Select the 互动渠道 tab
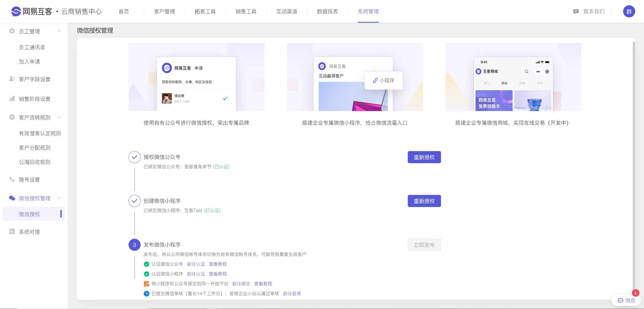The height and width of the screenshot is (309, 644). (287, 12)
